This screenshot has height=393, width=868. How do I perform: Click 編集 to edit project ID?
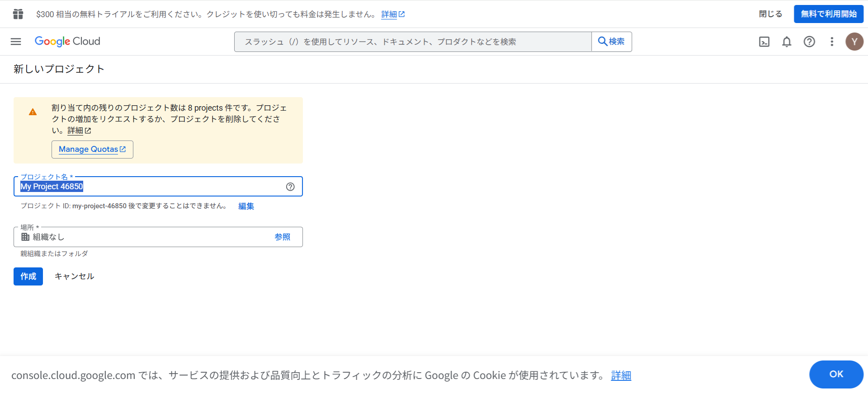[246, 206]
